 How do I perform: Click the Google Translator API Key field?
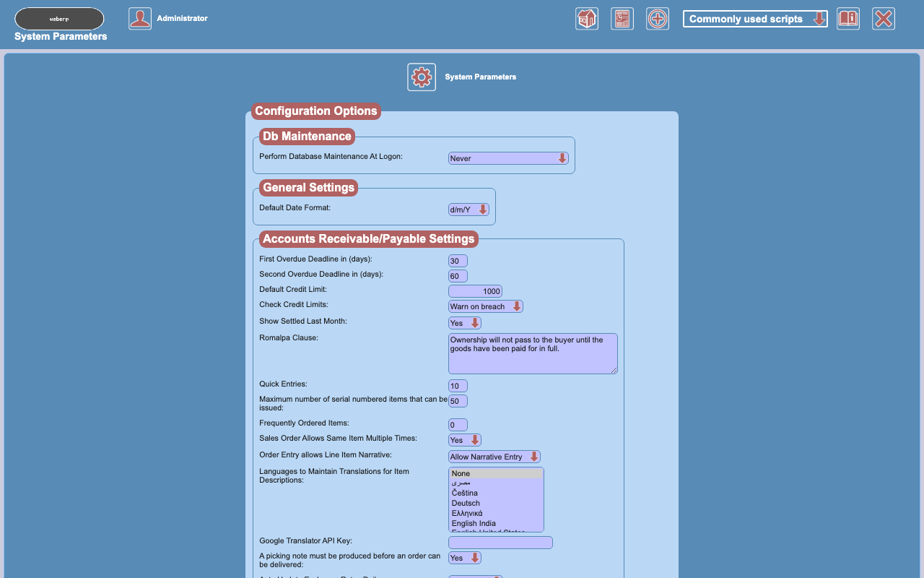[500, 543]
